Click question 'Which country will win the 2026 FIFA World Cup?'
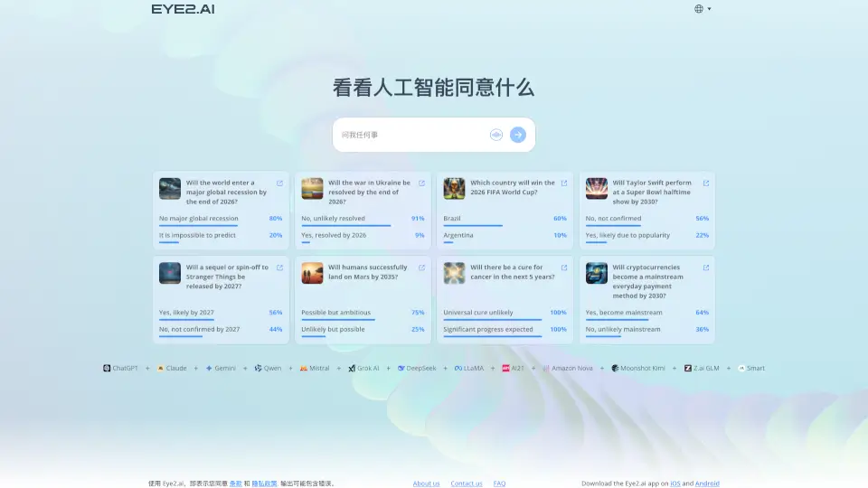 (513, 188)
